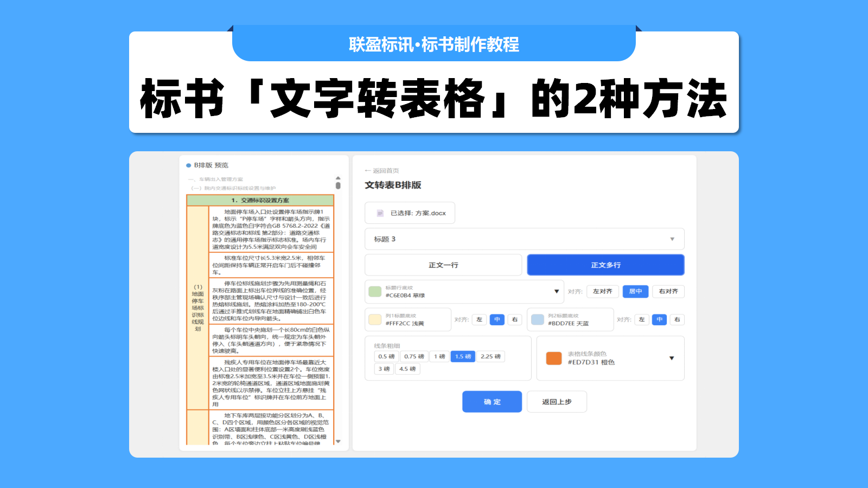The width and height of the screenshot is (868, 488).
Task: Expand the 表格线条颜色 dropdown arrow
Action: coord(672,358)
